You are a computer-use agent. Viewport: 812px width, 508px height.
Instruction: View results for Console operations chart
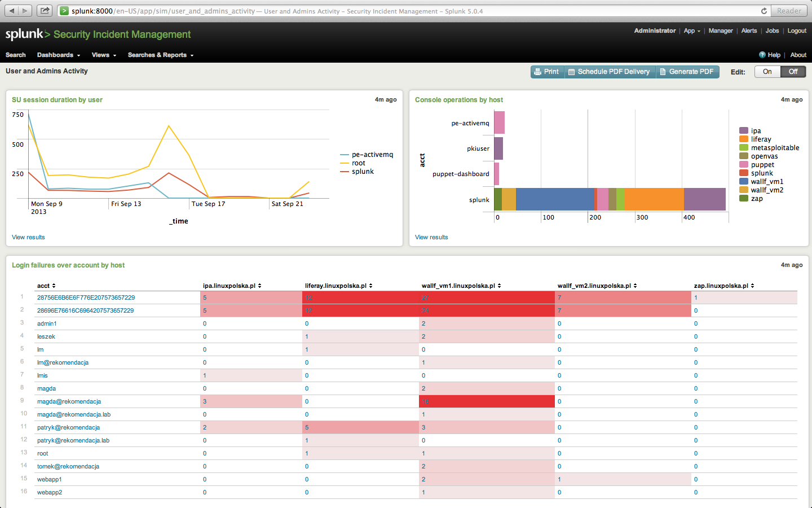[x=431, y=237]
